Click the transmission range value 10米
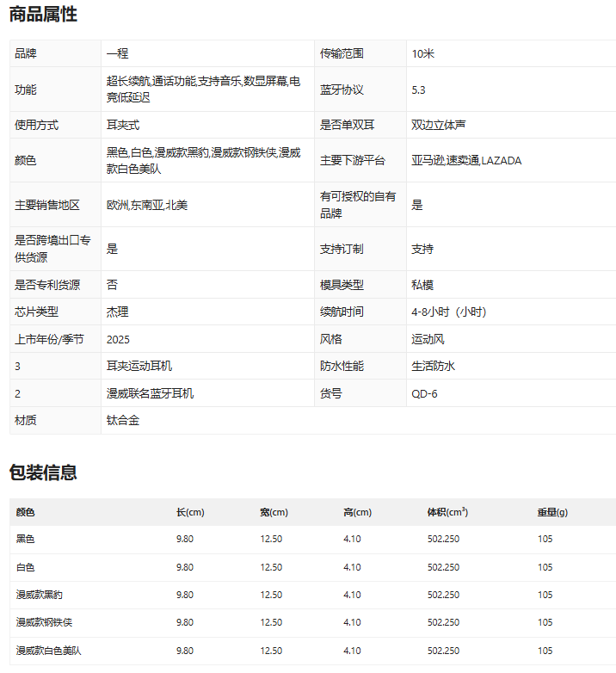 (x=423, y=53)
